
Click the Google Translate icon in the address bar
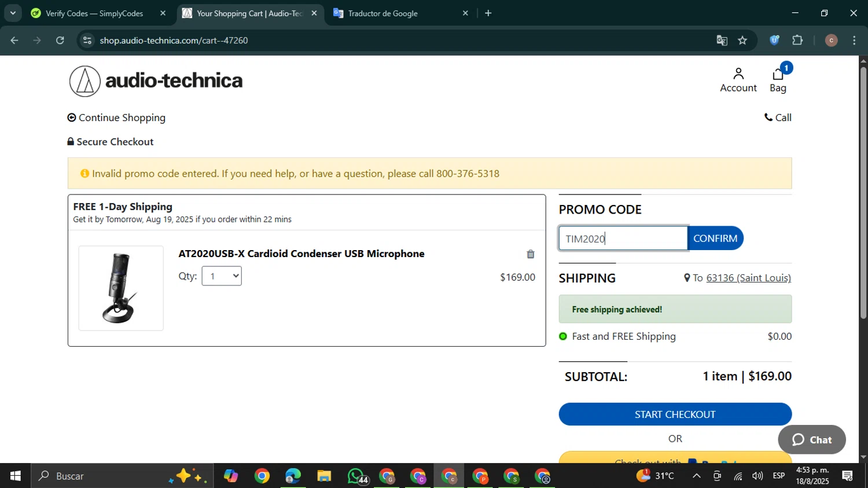click(x=722, y=41)
